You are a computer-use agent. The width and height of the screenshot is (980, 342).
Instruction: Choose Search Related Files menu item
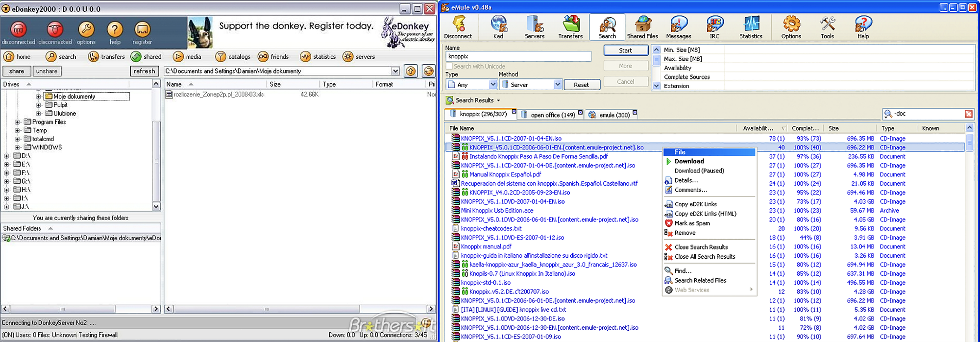tap(710, 280)
